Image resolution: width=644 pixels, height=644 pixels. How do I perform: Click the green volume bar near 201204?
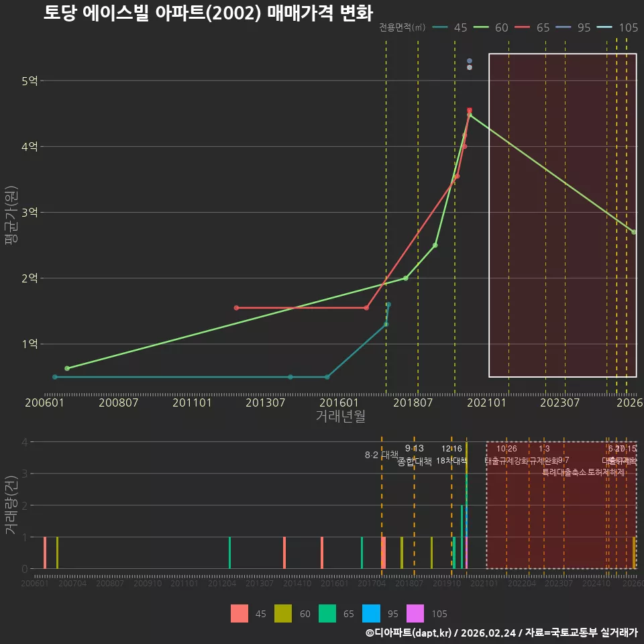coord(229,553)
